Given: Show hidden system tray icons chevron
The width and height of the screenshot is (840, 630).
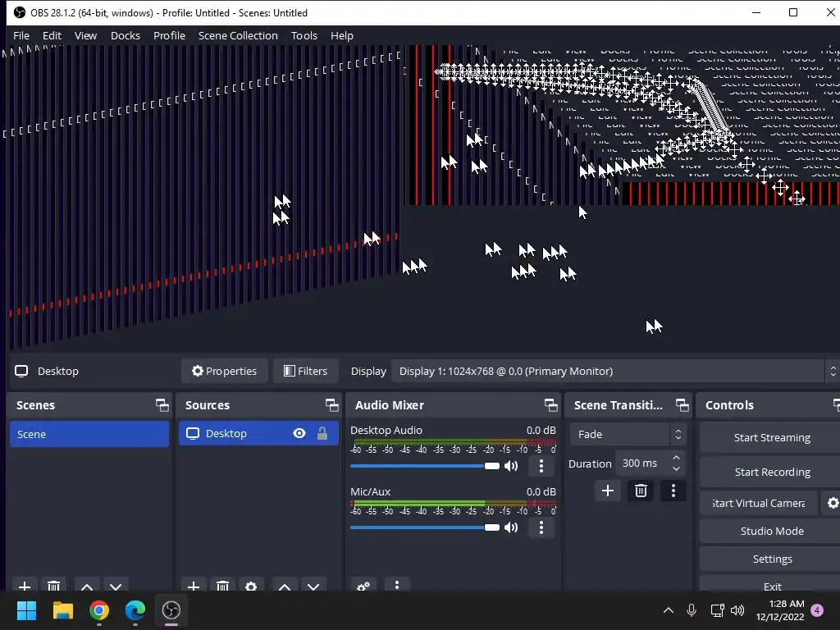Looking at the screenshot, I should point(668,610).
